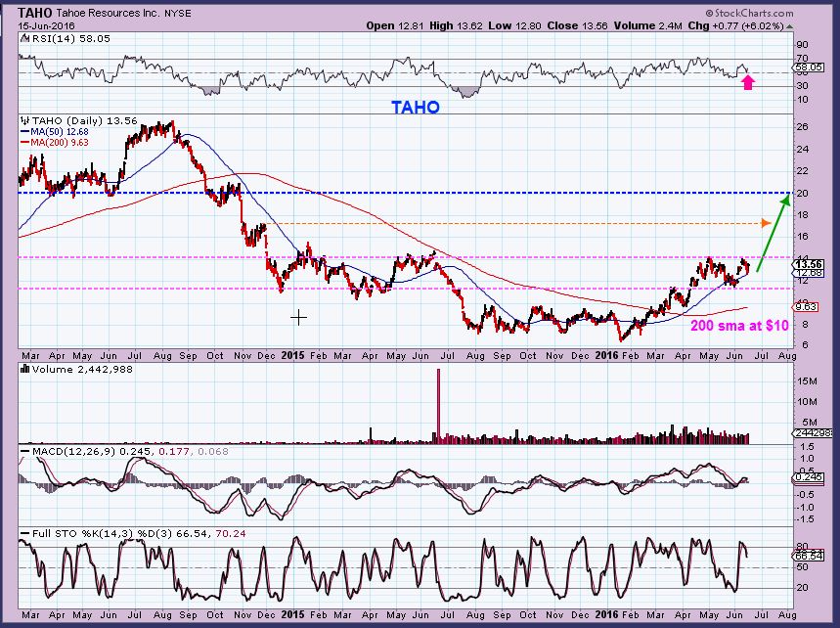Click the TAHO (Daily) 13.56 price label

[x=85, y=121]
